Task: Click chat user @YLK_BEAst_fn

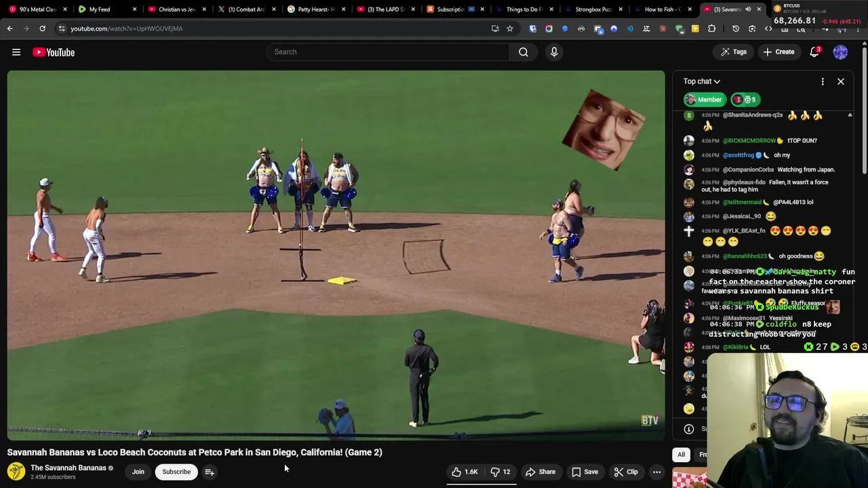Action: click(x=743, y=230)
